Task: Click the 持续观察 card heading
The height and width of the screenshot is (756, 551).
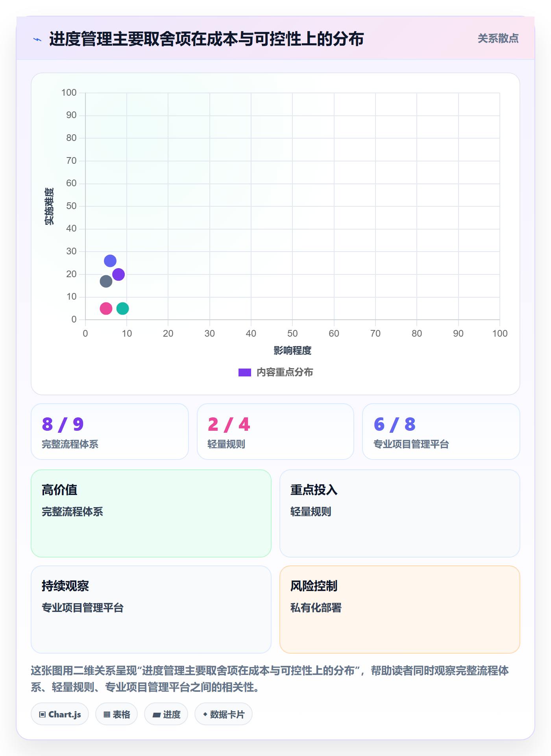Action: click(65, 586)
